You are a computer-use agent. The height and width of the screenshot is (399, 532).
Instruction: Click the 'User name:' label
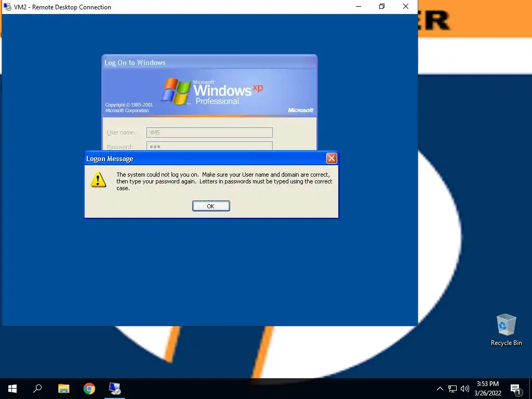121,132
